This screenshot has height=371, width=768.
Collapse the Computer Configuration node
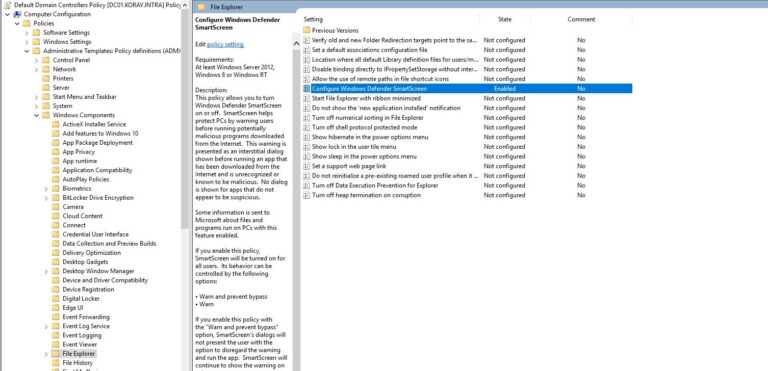pos(7,14)
